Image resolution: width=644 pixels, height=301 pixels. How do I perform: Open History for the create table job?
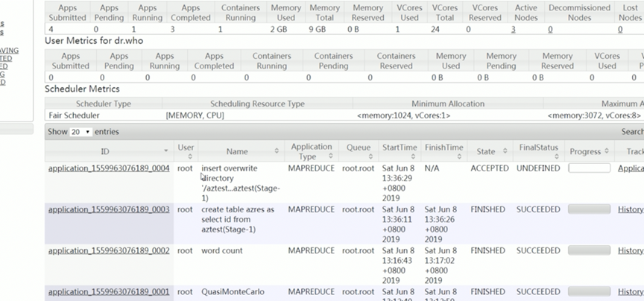[x=631, y=210]
